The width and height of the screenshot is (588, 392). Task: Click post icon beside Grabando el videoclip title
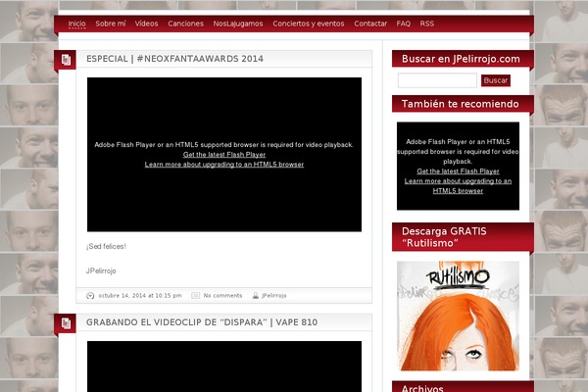tap(66, 323)
